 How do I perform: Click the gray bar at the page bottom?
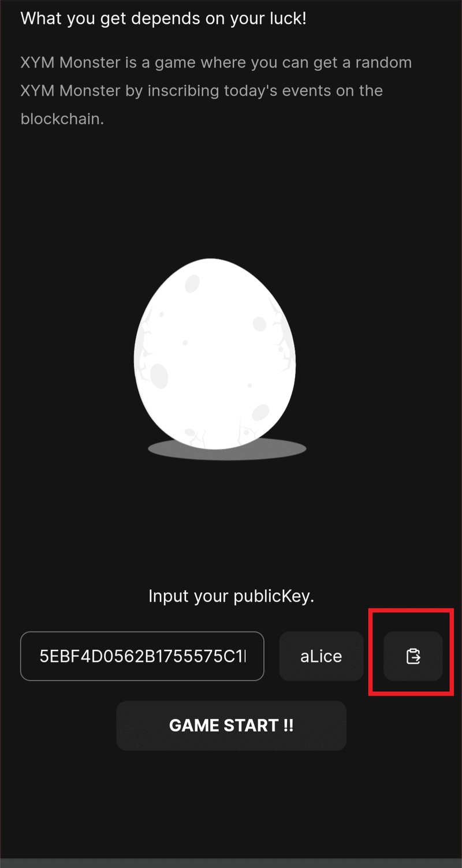coord(231,863)
